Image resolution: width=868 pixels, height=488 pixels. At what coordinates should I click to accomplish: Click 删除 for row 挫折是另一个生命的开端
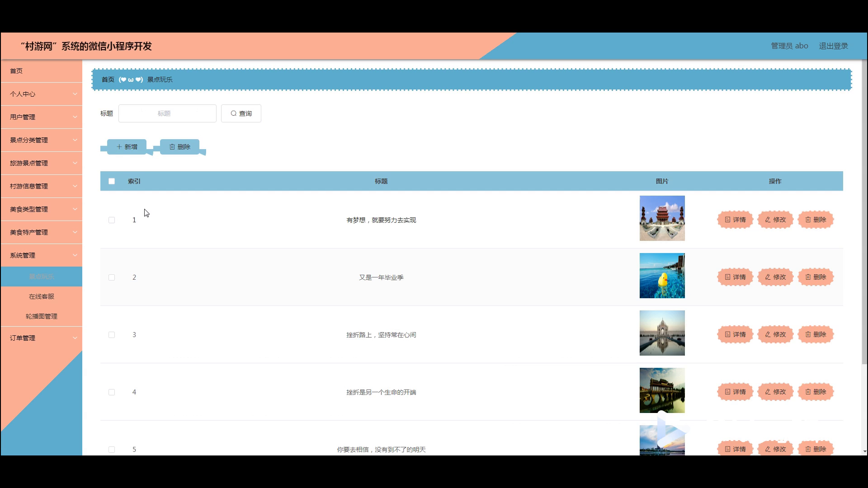pos(816,392)
